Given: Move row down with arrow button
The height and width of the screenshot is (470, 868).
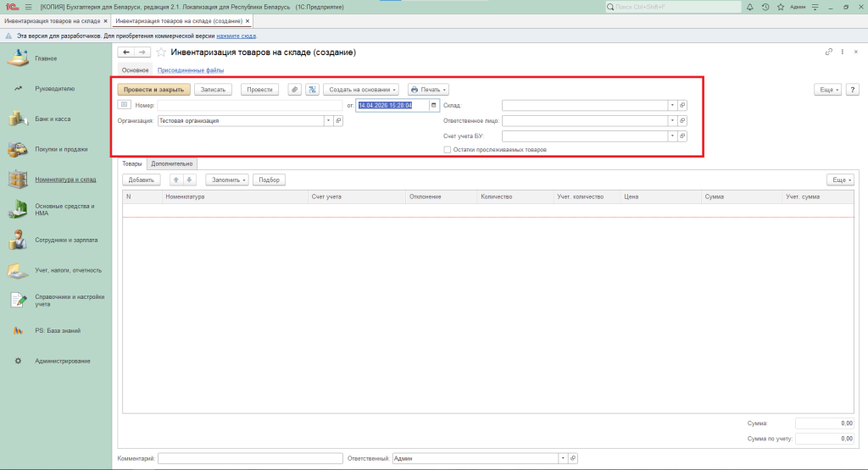Looking at the screenshot, I should 190,180.
